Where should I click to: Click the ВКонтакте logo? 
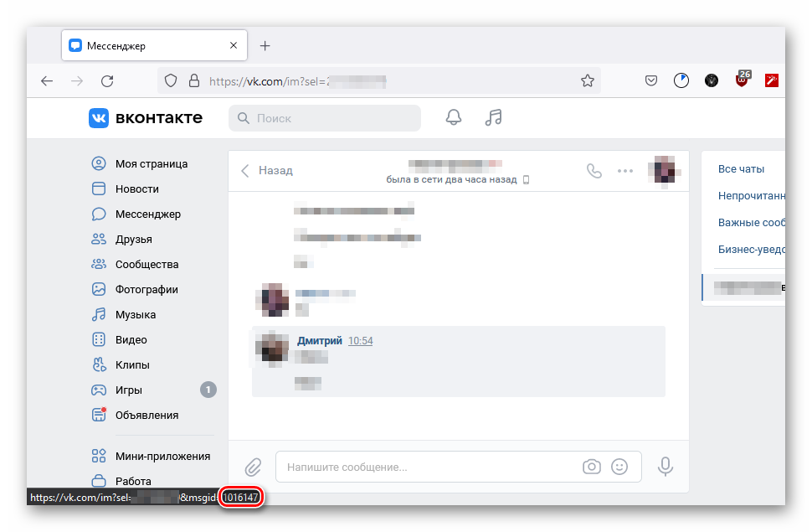146,117
